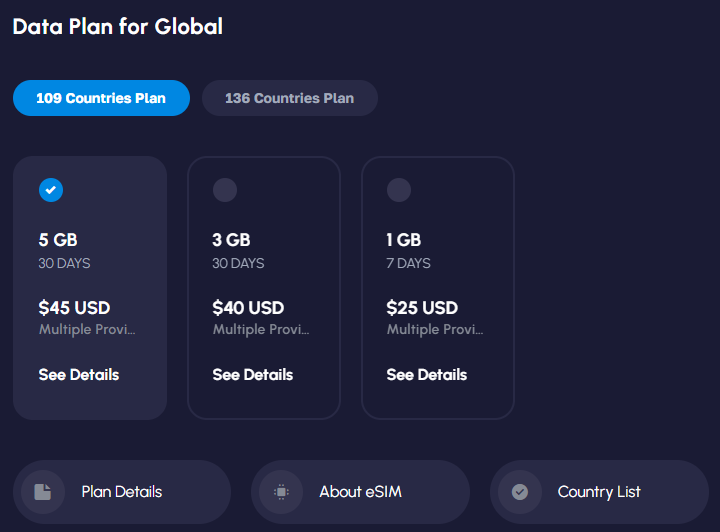This screenshot has height=532, width=720.
Task: Switch to the 136 Countries Plan tab
Action: pyautogui.click(x=290, y=98)
